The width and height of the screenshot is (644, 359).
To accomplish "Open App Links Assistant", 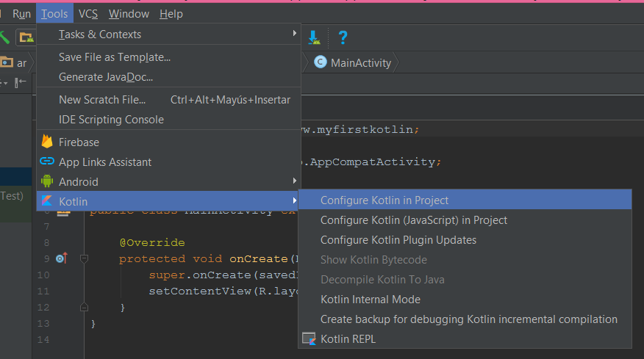I will click(169, 162).
